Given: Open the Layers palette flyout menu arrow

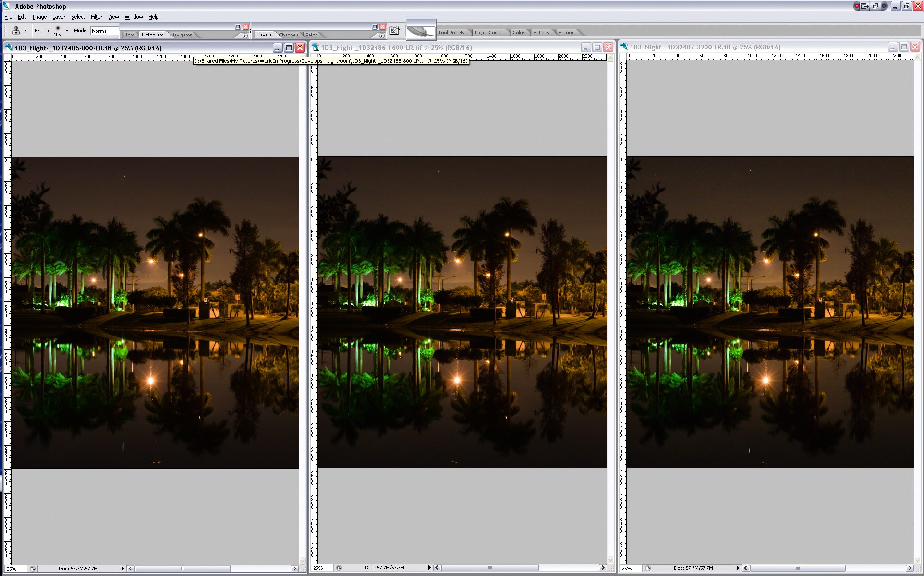Looking at the screenshot, I should click(382, 36).
